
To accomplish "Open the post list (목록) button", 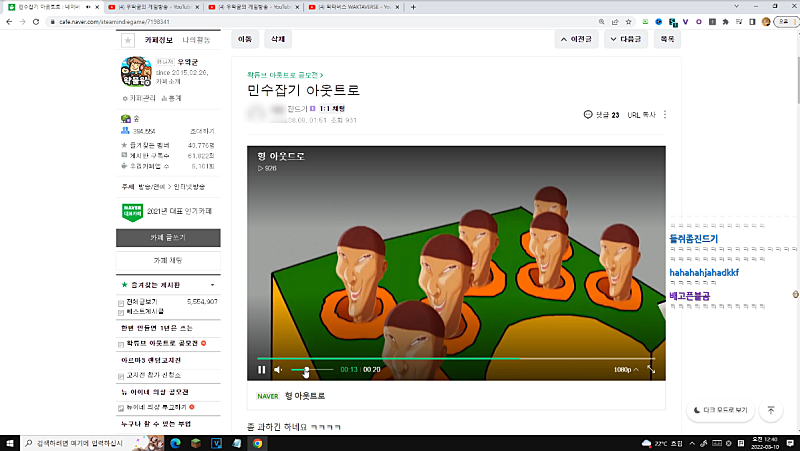I will point(667,39).
